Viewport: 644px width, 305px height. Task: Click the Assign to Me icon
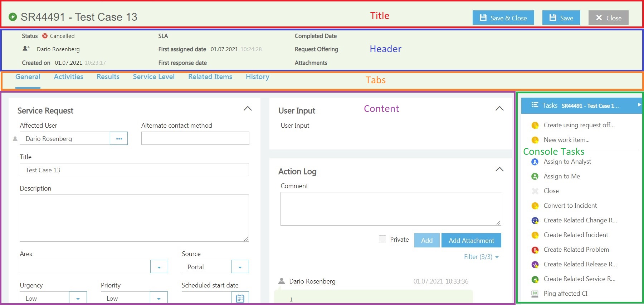pyautogui.click(x=535, y=177)
